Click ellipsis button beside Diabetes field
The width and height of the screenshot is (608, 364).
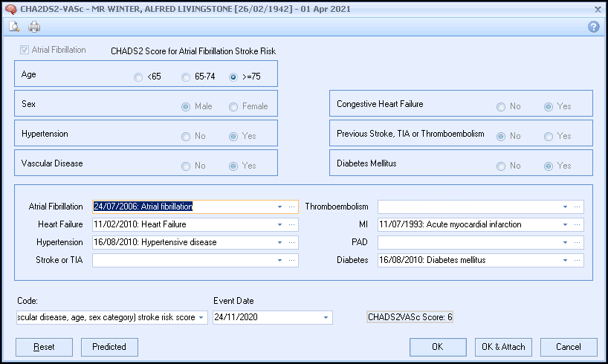tap(578, 260)
